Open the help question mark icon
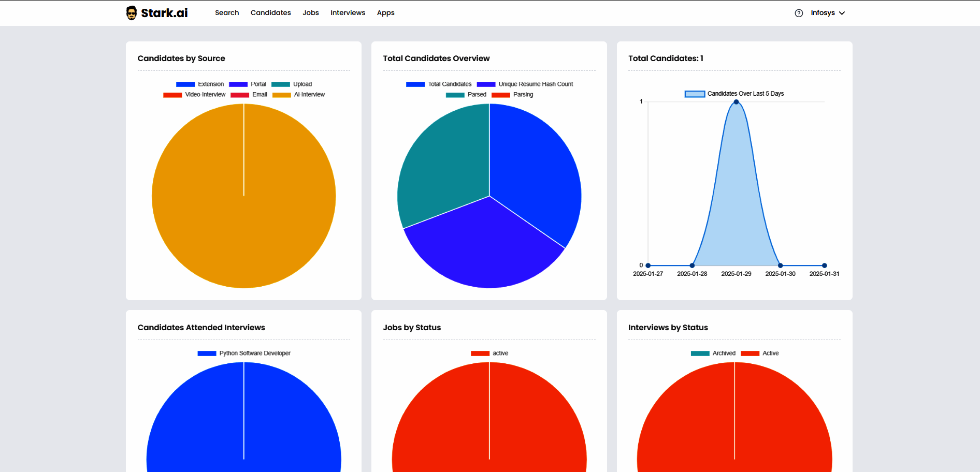The width and height of the screenshot is (980, 472). 799,12
